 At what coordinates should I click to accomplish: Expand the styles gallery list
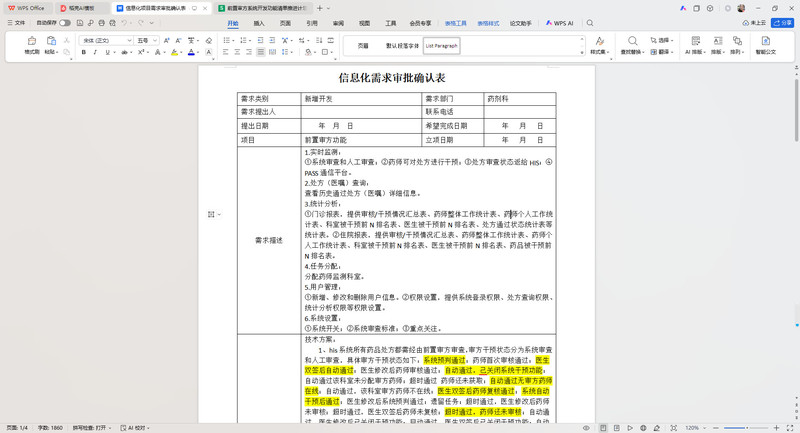click(x=582, y=53)
